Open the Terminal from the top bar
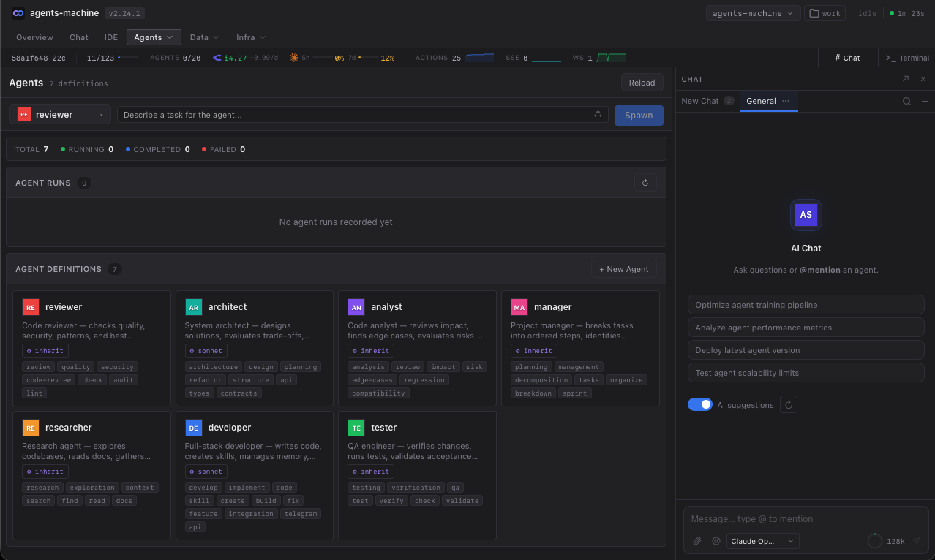 907,57
